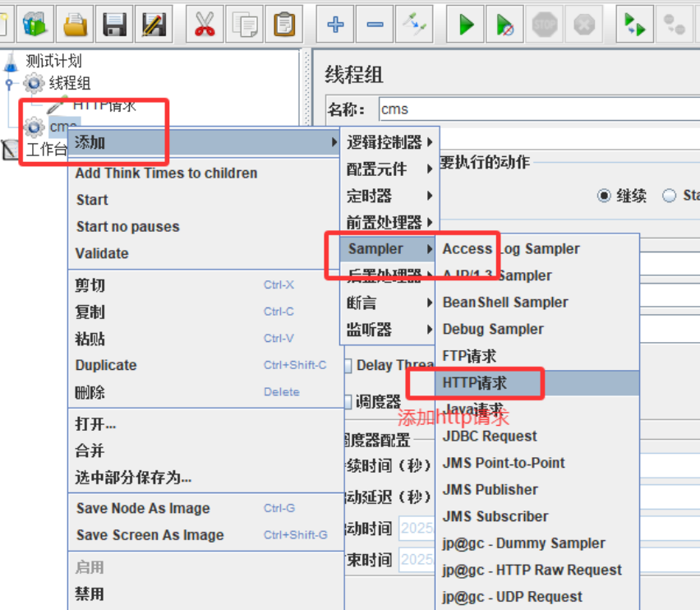
Task: Choose 复制 from context menu
Action: tap(205, 312)
